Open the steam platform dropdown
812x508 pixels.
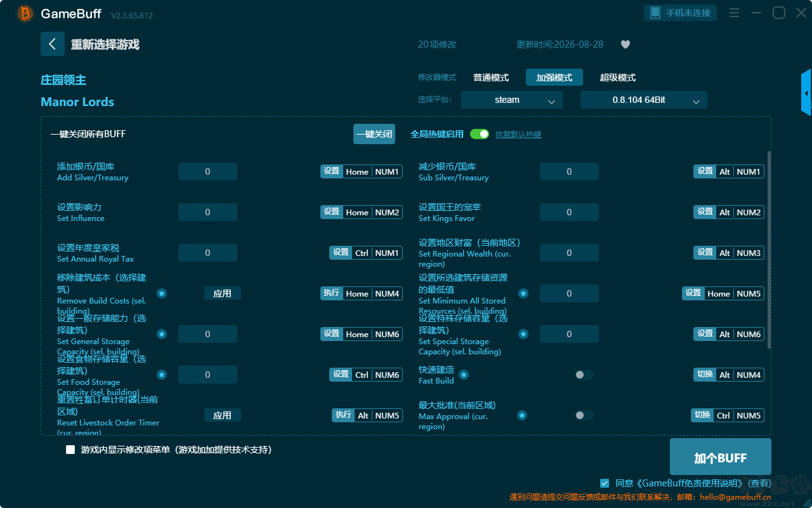pyautogui.click(x=512, y=100)
